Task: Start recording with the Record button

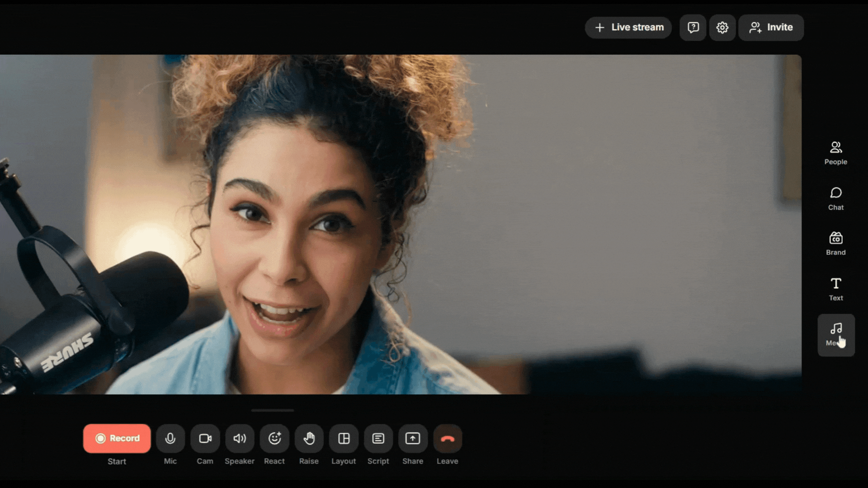Action: point(117,438)
